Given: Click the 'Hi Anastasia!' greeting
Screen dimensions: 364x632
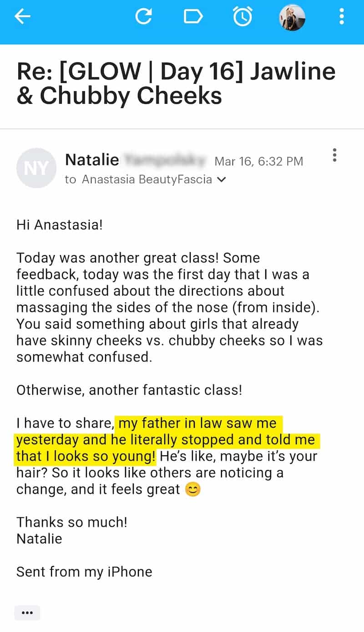Looking at the screenshot, I should pyautogui.click(x=60, y=225).
